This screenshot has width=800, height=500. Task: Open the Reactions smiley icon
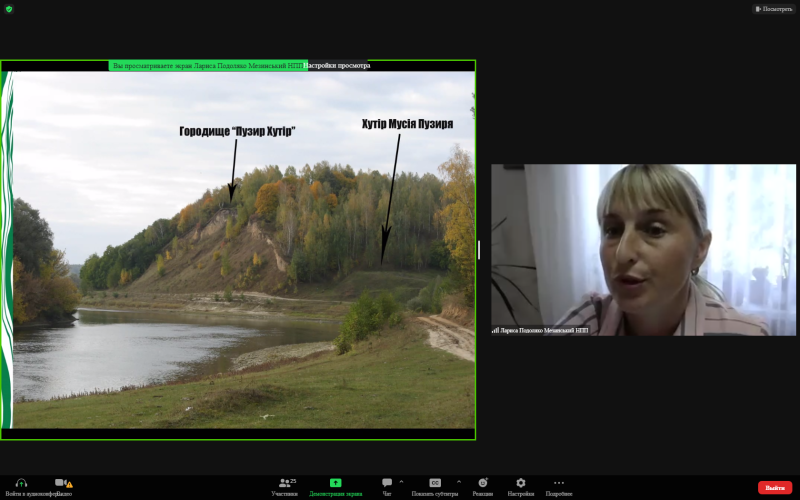[482, 483]
